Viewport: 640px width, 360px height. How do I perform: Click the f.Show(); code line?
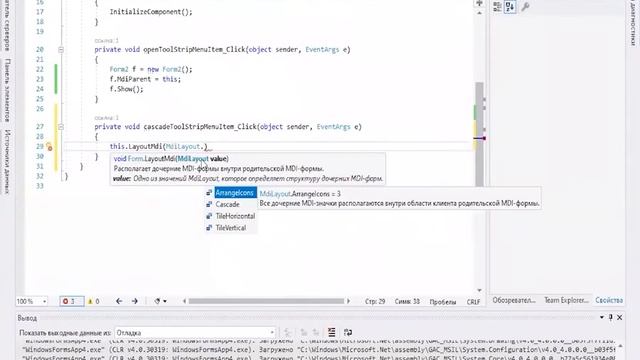[127, 89]
